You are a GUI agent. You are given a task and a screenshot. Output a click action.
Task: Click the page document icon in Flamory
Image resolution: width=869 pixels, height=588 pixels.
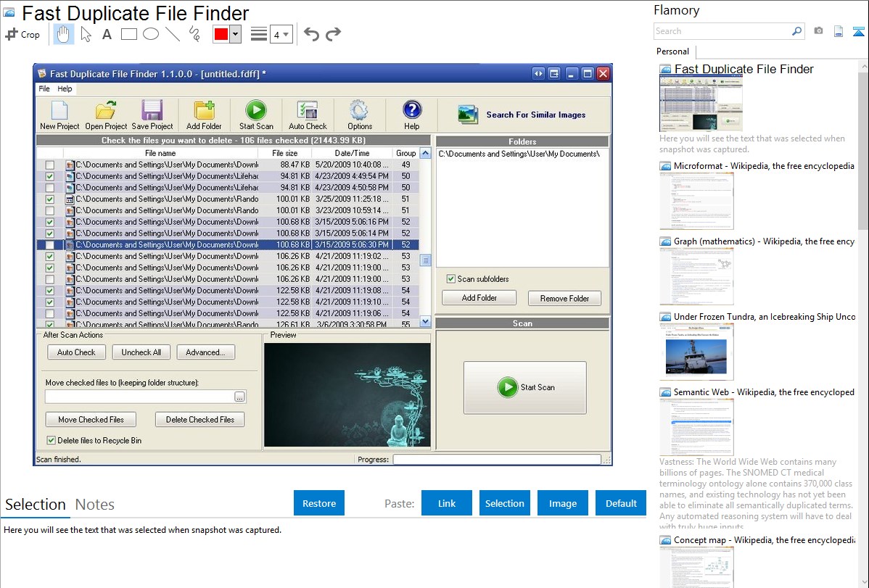click(839, 31)
